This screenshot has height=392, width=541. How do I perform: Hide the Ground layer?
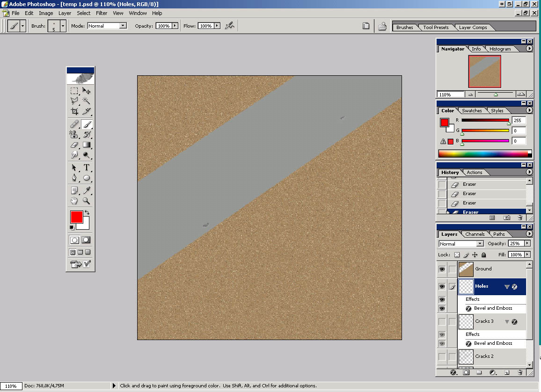(442, 269)
